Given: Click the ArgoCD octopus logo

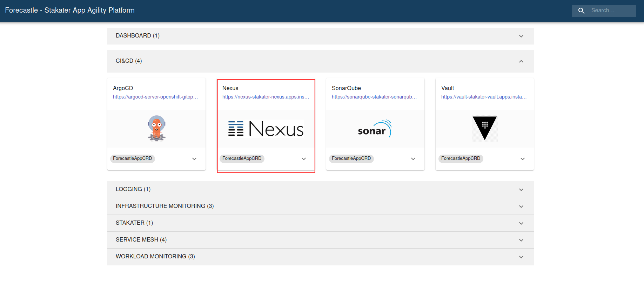Looking at the screenshot, I should [156, 128].
